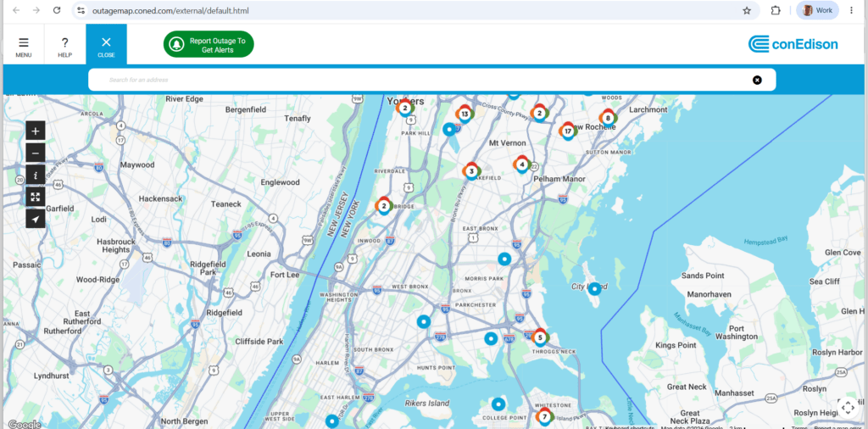Open the outage cluster of 5 at Throggs Neck
The width and height of the screenshot is (868, 429).
540,337
